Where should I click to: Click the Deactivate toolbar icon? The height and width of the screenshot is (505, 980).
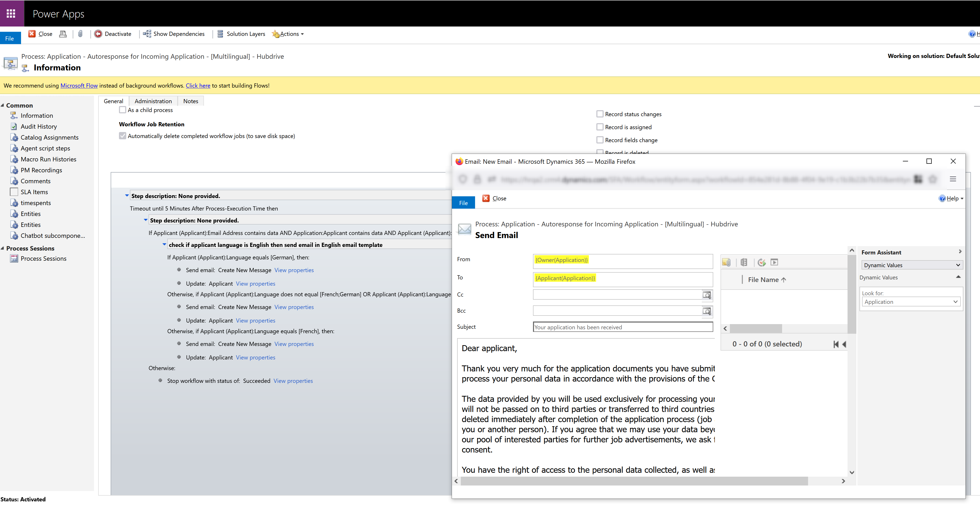98,34
